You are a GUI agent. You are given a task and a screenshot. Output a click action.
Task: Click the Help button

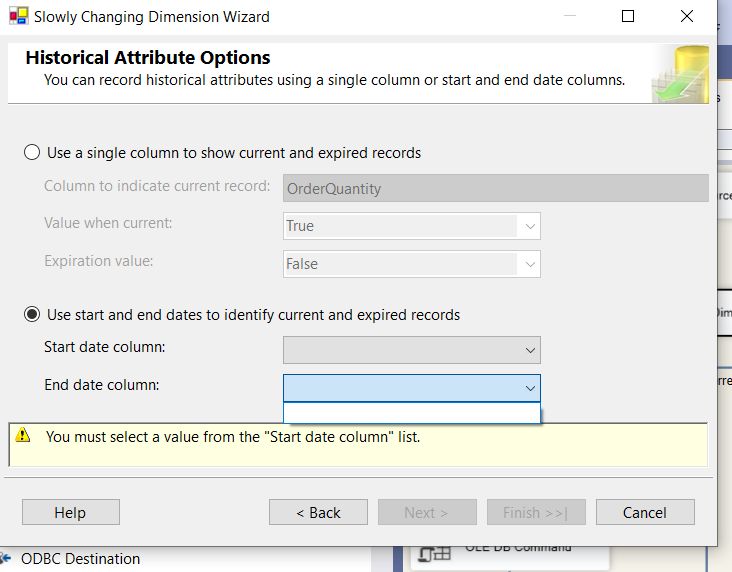[70, 512]
